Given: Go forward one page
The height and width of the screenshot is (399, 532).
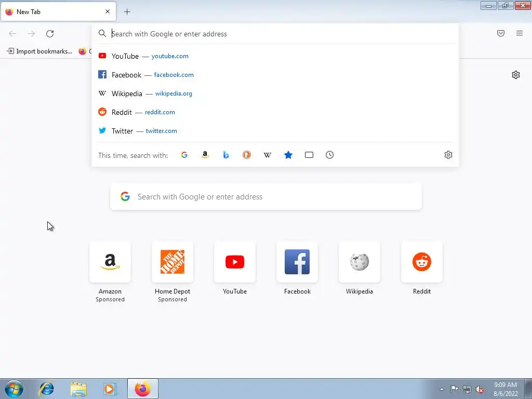Looking at the screenshot, I should pyautogui.click(x=31, y=34).
